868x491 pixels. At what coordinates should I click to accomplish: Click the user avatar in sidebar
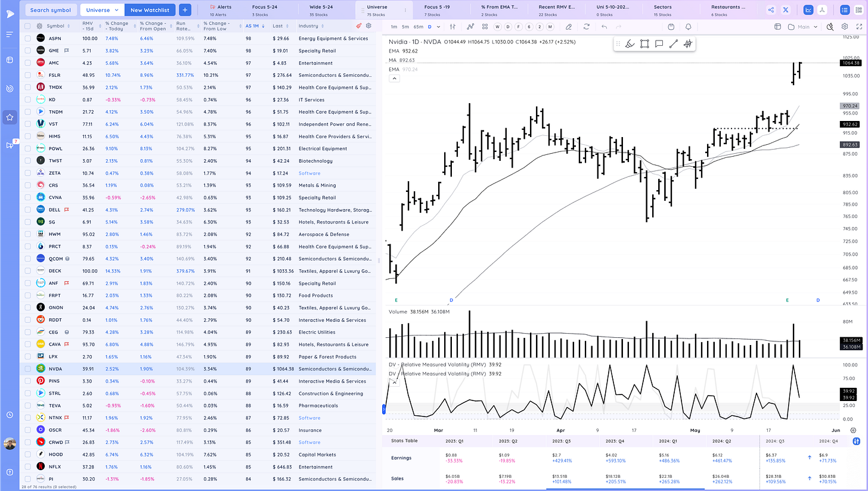10,444
